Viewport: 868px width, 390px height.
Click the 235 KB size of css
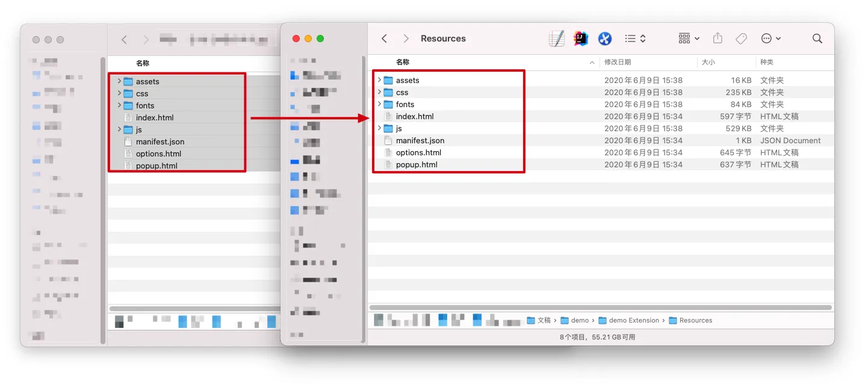pyautogui.click(x=739, y=92)
